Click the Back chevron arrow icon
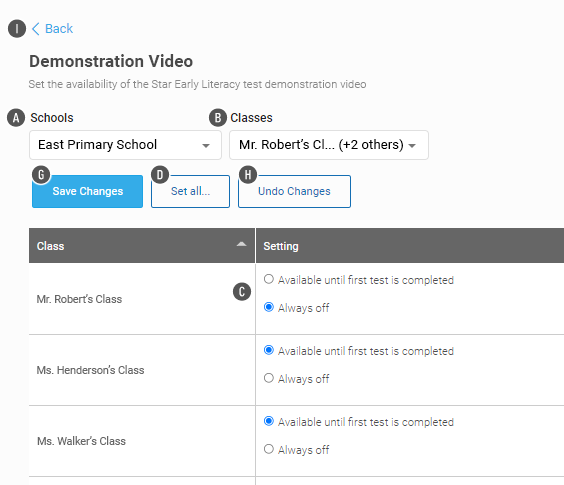Image resolution: width=564 pixels, height=485 pixels. [35, 29]
